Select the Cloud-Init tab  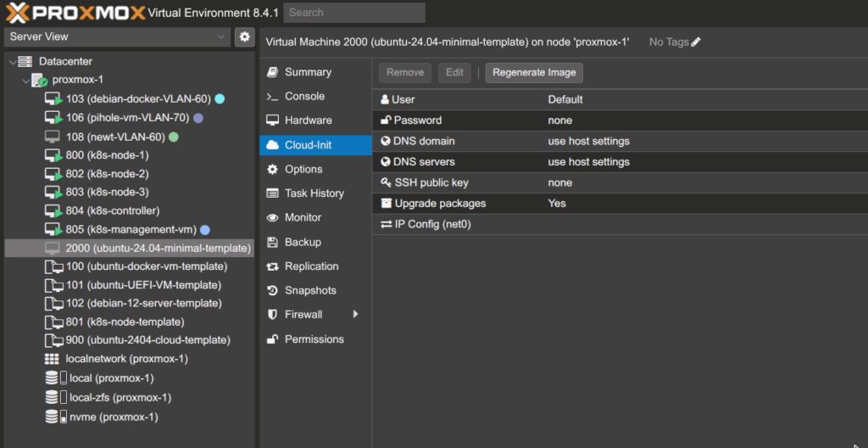coord(315,145)
